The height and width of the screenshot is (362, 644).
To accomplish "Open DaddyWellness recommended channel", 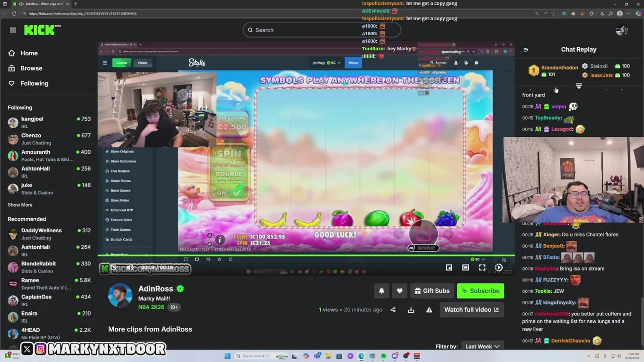I will [x=48, y=234].
